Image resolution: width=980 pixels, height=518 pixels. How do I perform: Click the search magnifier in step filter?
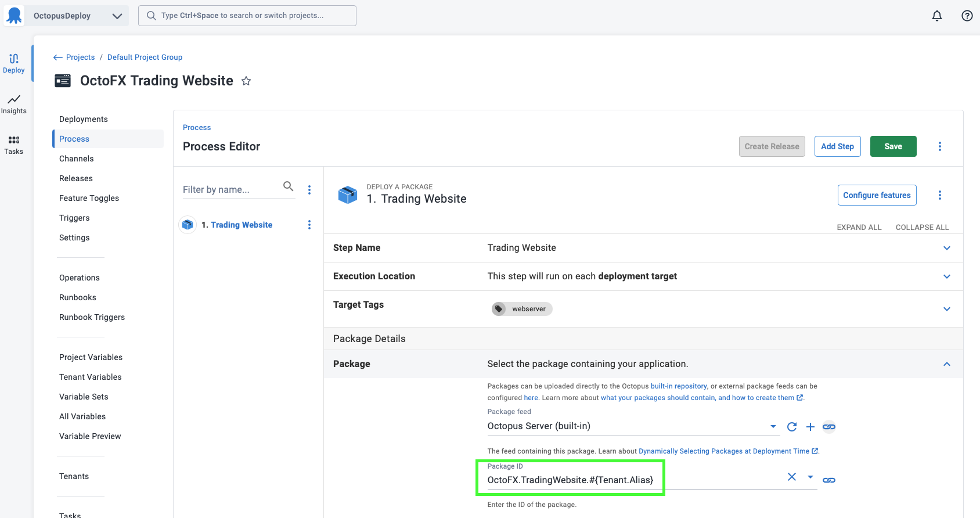(288, 186)
